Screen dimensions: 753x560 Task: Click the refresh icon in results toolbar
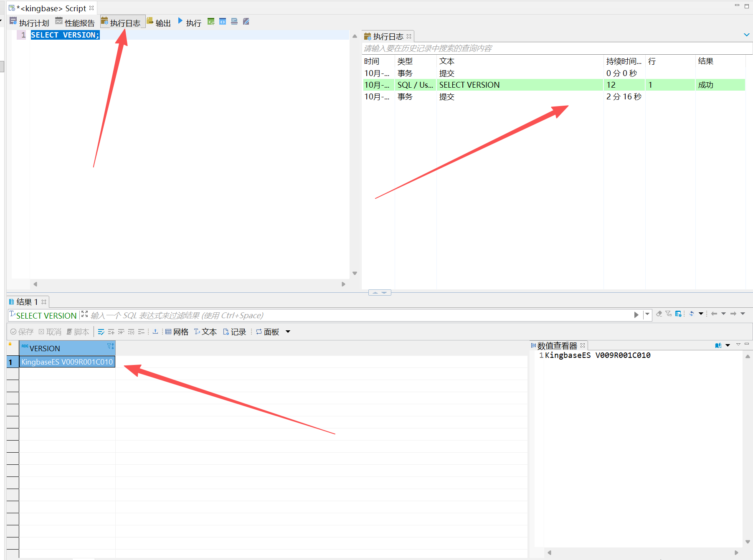pyautogui.click(x=692, y=314)
